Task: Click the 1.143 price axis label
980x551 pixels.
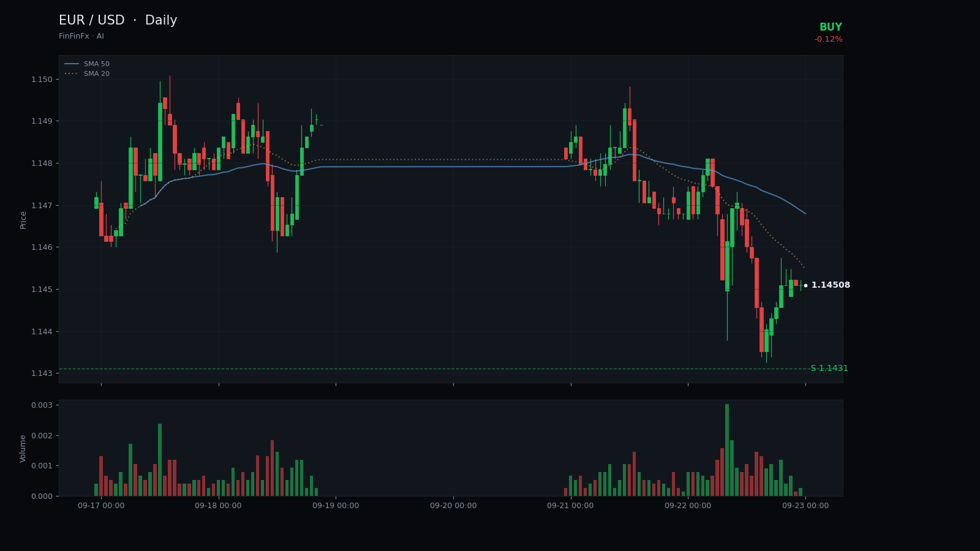Action: pyautogui.click(x=42, y=373)
